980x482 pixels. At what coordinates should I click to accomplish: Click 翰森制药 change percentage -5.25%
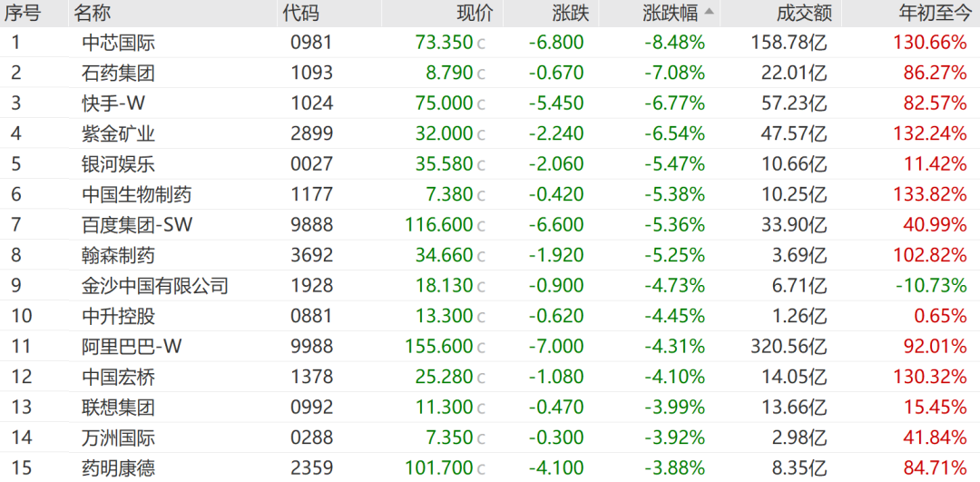pos(674,256)
